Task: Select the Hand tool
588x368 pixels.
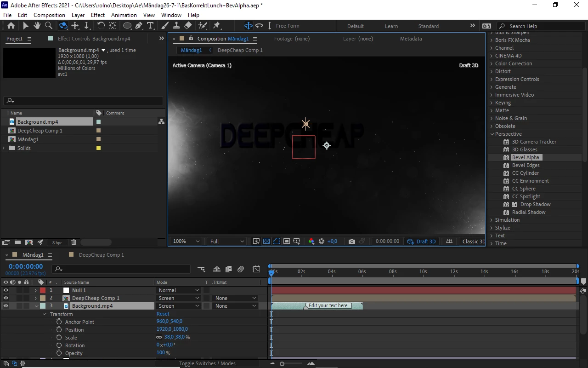Action: pos(37,26)
